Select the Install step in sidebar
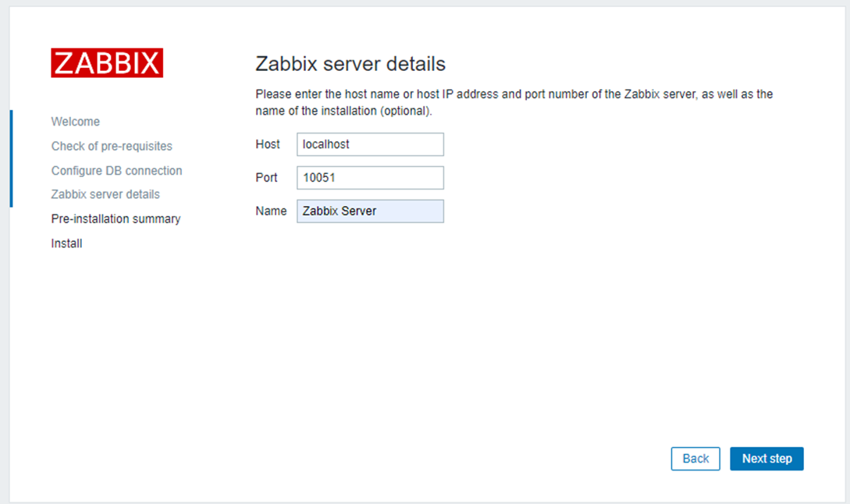Screen dimensions: 850x504 tap(67, 243)
